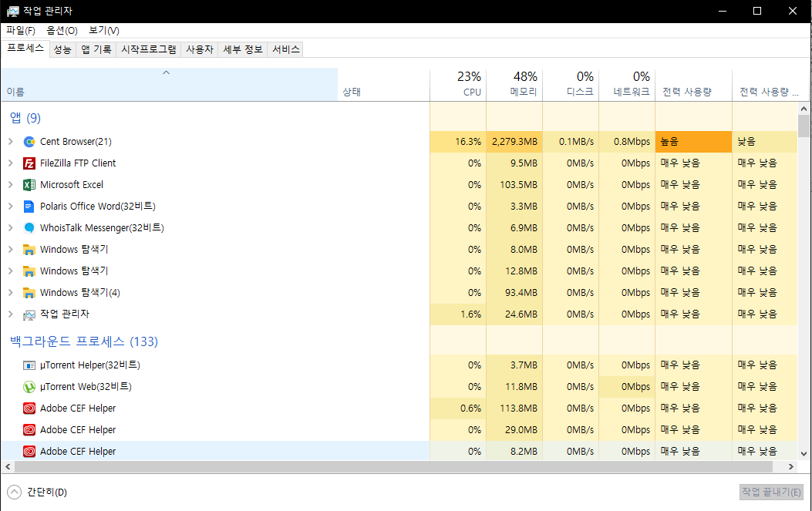The image size is (812, 511).
Task: Click the Adobe CEF Helper 8.2MB icon
Action: coord(29,452)
